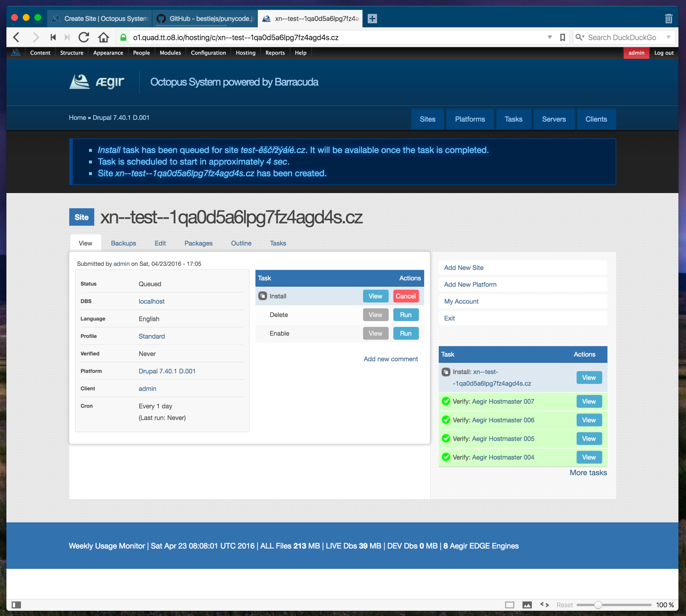Adjust the page zoom slider
This screenshot has width=686, height=616.
pyautogui.click(x=598, y=605)
